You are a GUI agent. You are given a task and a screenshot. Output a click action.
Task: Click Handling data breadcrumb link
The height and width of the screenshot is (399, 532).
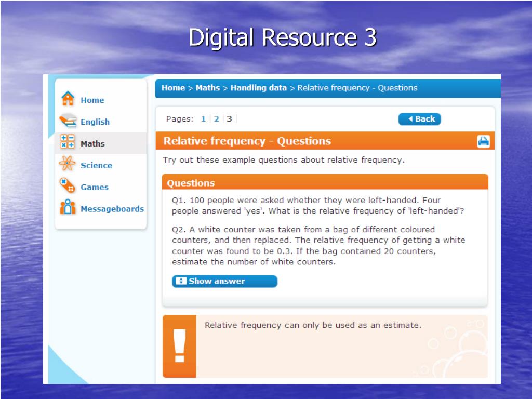point(259,88)
